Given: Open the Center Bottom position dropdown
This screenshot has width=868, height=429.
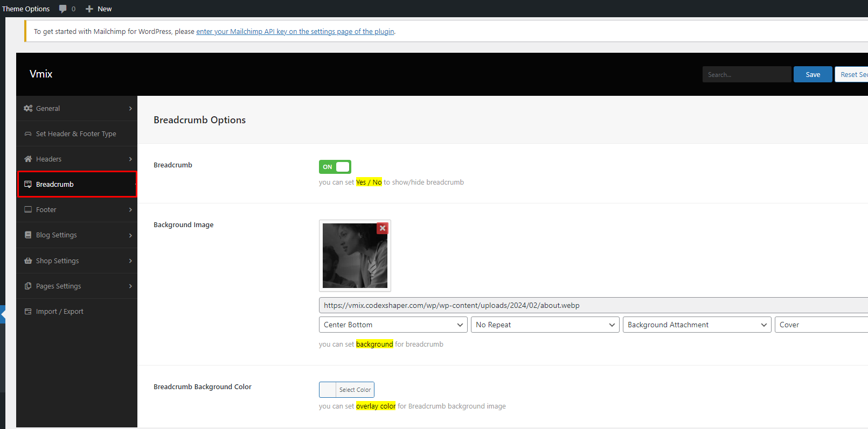Looking at the screenshot, I should (393, 325).
